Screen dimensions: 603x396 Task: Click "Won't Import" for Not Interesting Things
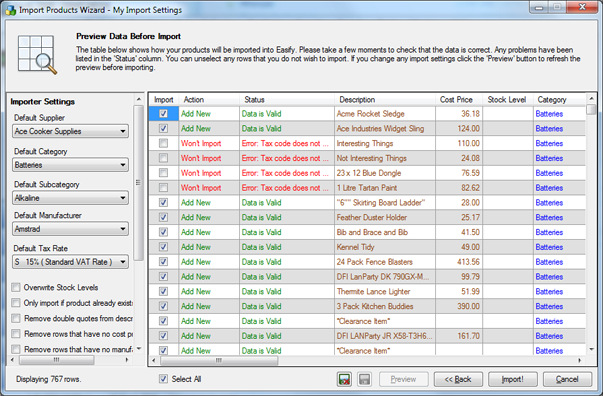point(201,158)
